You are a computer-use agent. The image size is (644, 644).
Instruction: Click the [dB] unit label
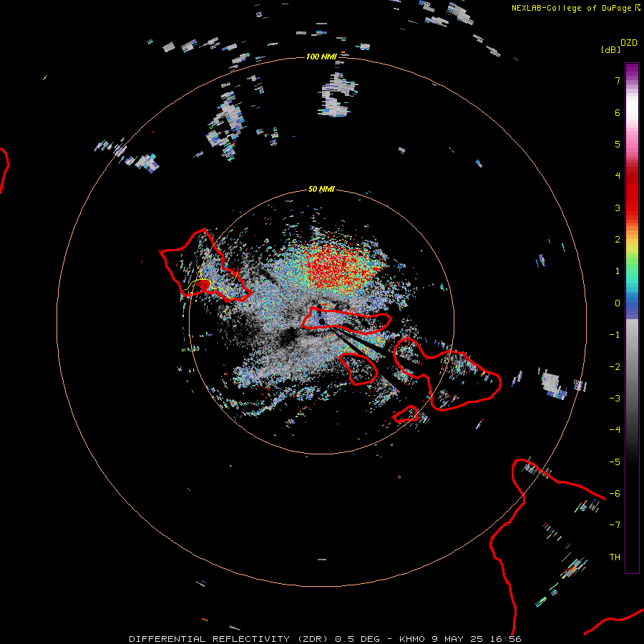[x=610, y=49]
